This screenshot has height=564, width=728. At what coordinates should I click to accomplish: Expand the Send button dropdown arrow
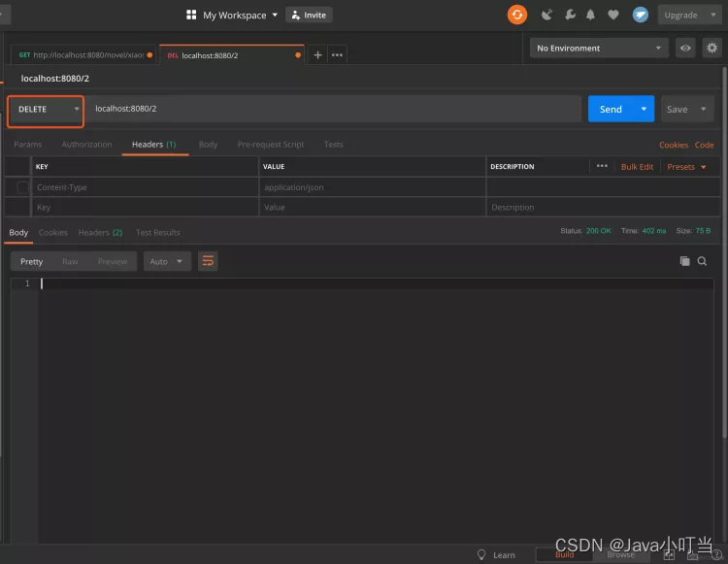644,109
